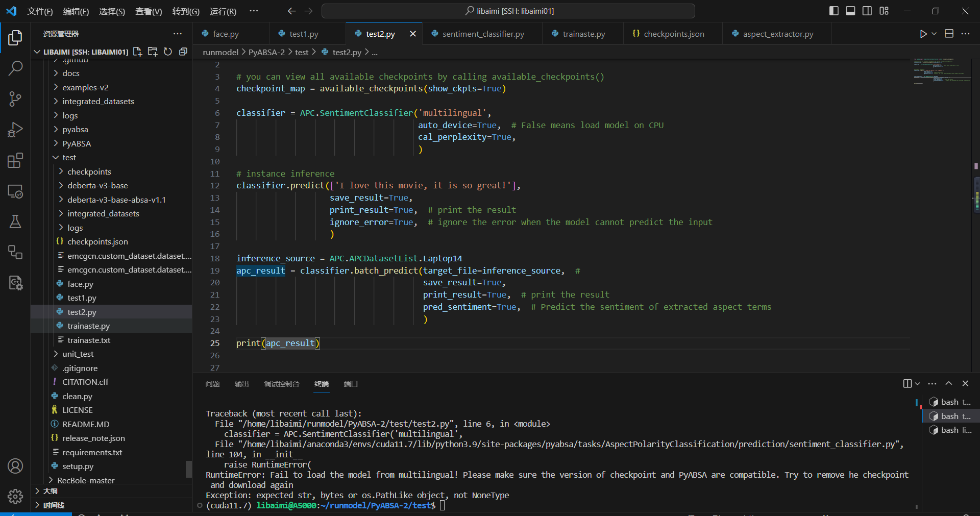Click PyABSA-2 in the breadcrumb
This screenshot has height=516, width=980.
coord(266,52)
